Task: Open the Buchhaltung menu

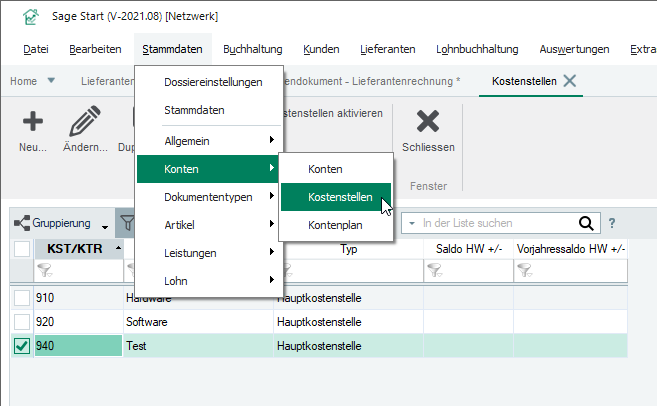Action: click(253, 49)
